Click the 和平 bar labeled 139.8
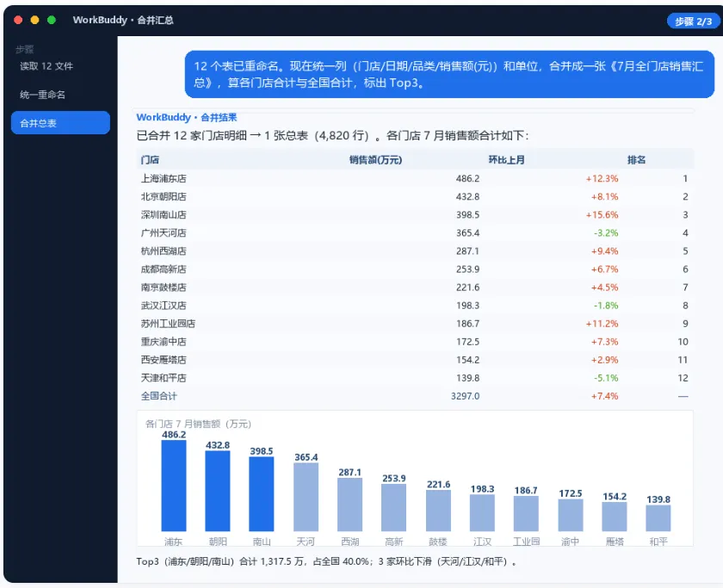723x588 pixels. coord(658,518)
